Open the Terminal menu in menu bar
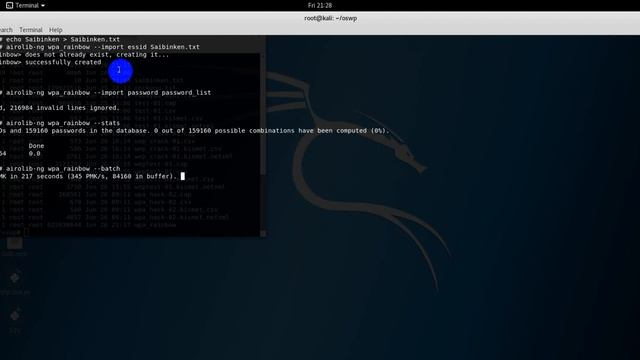This screenshot has height=360, width=640. (x=31, y=30)
